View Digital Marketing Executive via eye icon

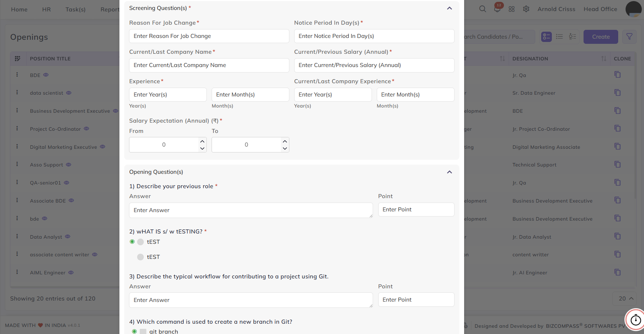click(x=102, y=147)
